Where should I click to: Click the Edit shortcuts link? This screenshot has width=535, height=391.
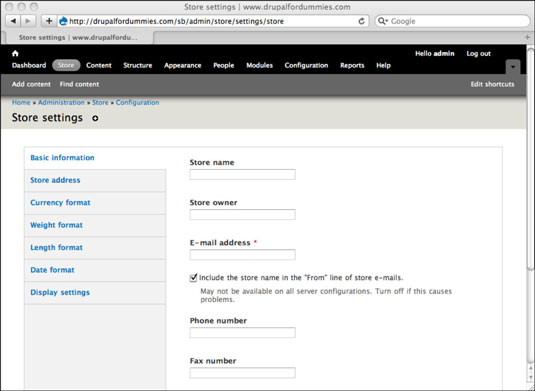pos(492,84)
